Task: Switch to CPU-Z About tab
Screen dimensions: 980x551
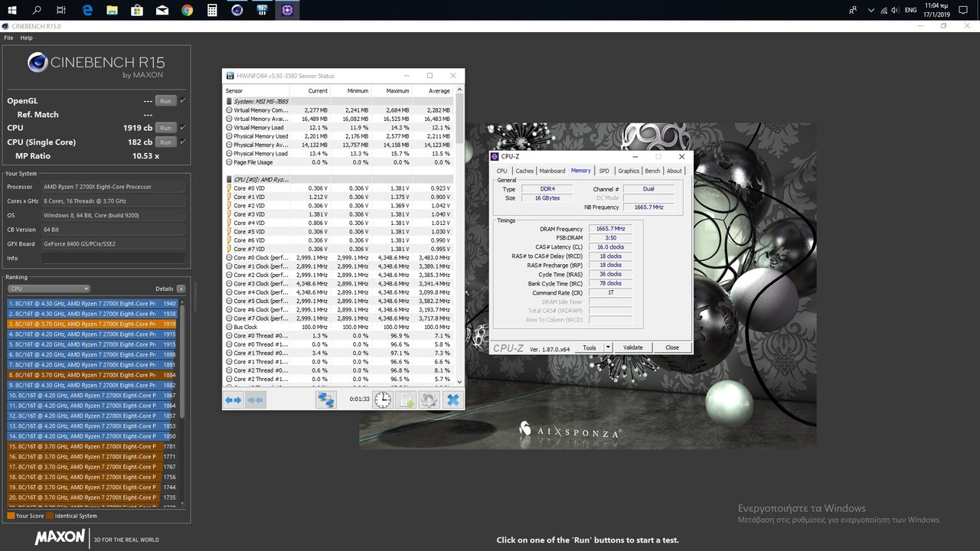Action: 674,171
